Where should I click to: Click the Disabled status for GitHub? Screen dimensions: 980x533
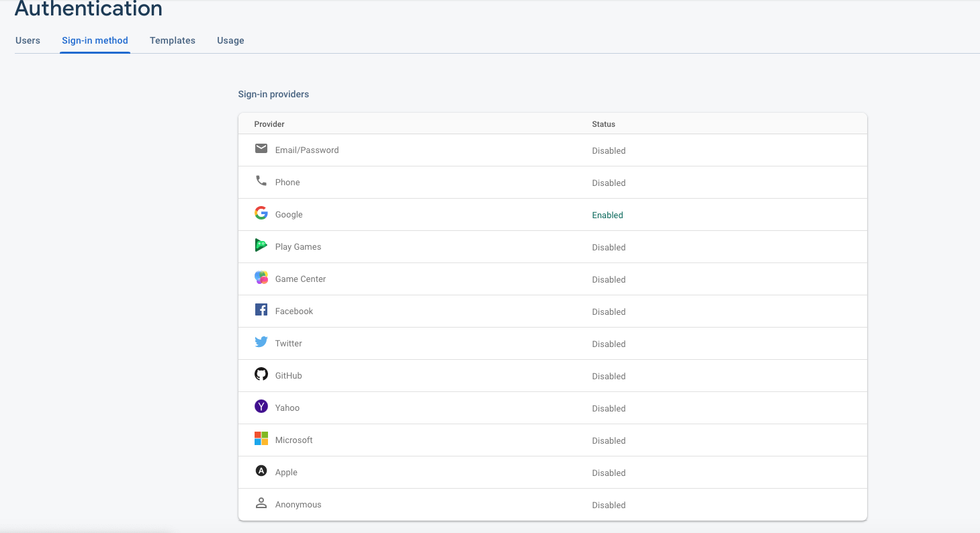pos(609,377)
